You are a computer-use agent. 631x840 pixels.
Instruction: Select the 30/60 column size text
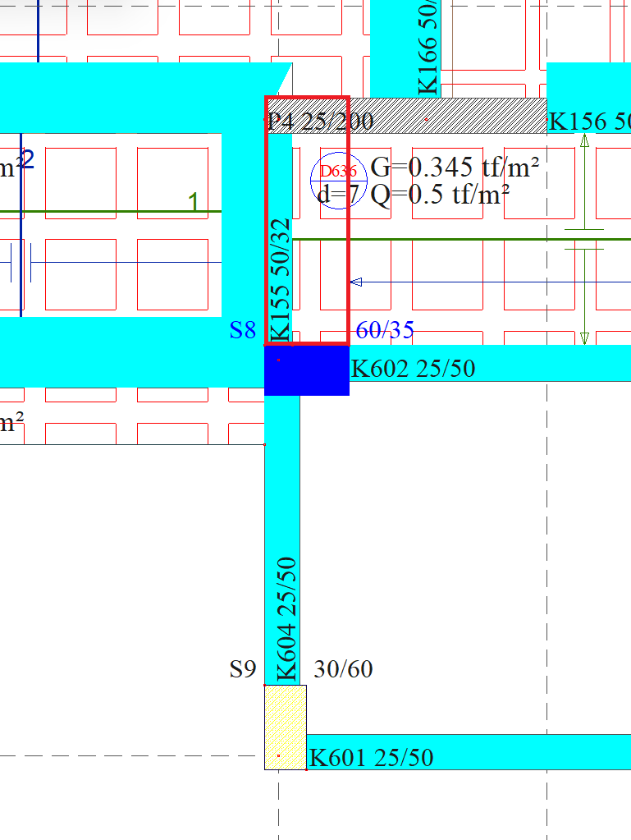click(x=343, y=670)
